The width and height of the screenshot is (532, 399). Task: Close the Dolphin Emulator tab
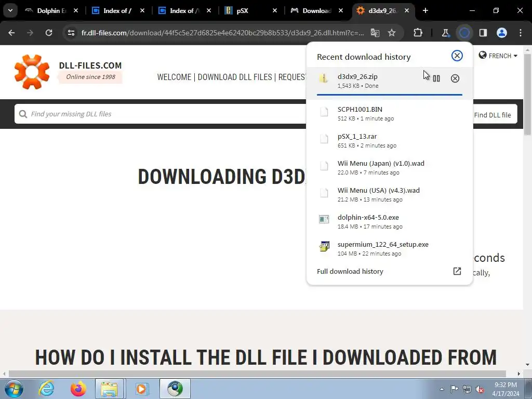(x=76, y=10)
